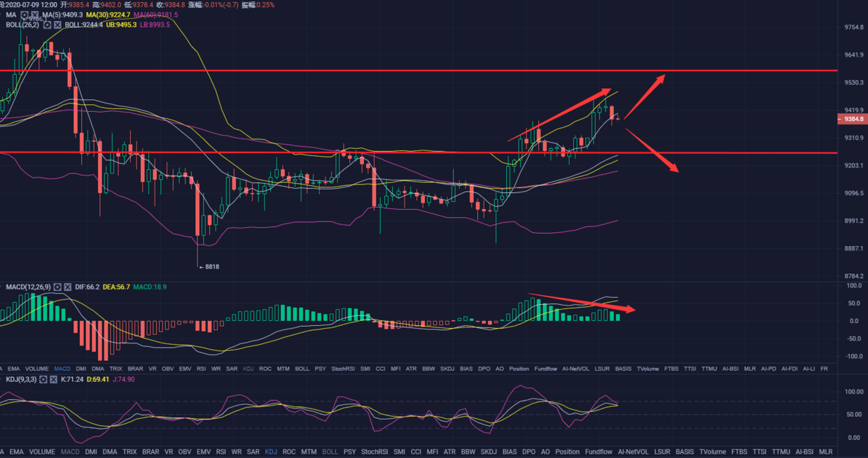Viewport: 868px width, 458px height.
Task: Switch bottom KDJ panel to PSY indicator
Action: pyautogui.click(x=350, y=452)
